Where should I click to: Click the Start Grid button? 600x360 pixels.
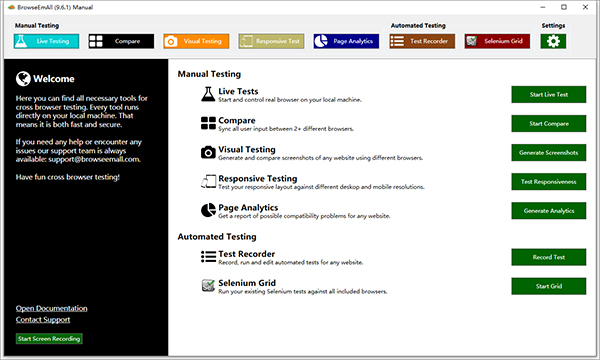click(x=549, y=286)
